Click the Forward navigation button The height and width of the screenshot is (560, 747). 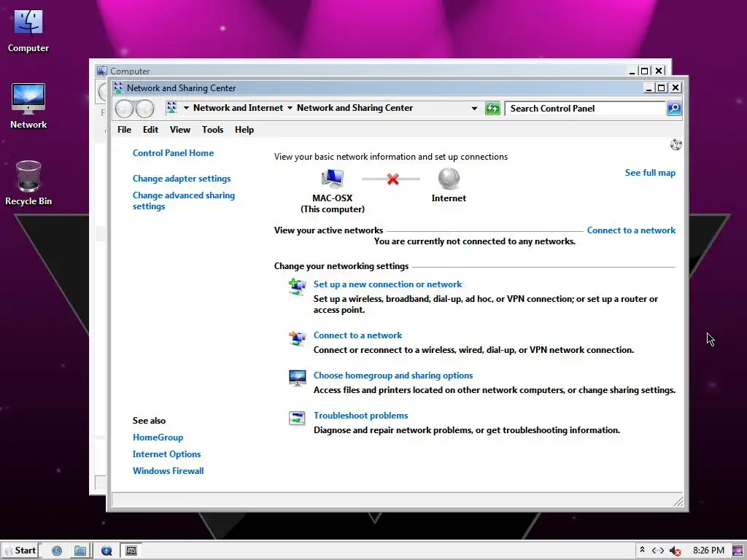[x=145, y=109]
